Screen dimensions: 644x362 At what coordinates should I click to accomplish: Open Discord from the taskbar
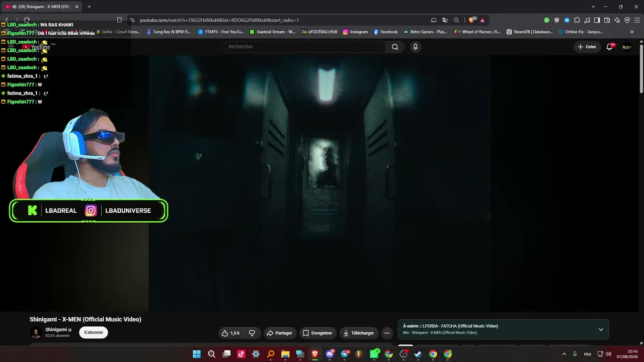click(330, 354)
